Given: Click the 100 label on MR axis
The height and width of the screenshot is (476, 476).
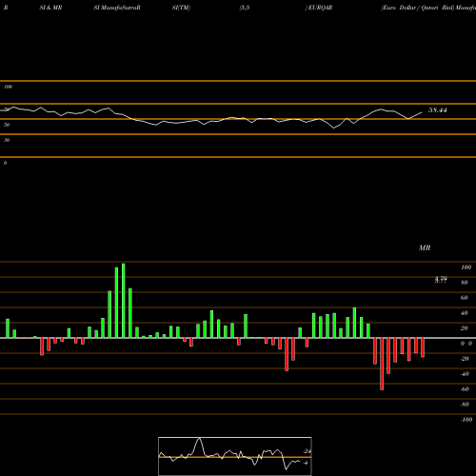Looking at the screenshot, I should pos(466,268).
